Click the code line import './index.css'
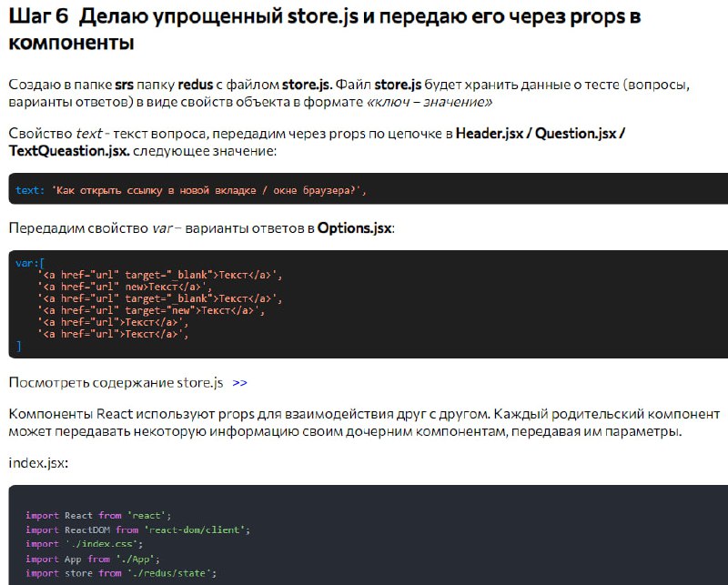The image size is (728, 585). (85, 544)
